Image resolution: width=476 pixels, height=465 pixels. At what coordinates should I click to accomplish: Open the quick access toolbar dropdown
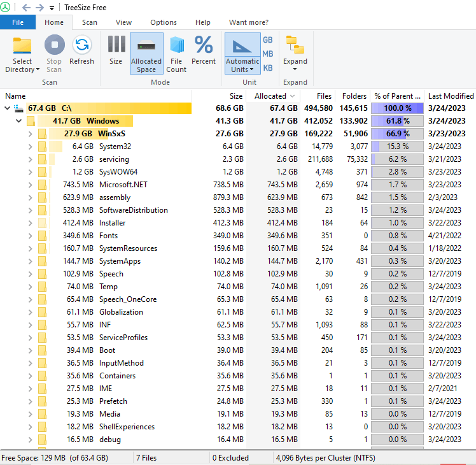(x=52, y=8)
